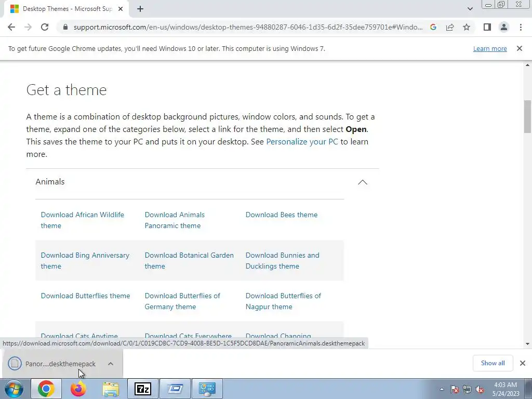Toggle the Chrome side panel
Image resolution: width=532 pixels, height=399 pixels.
pos(487,27)
